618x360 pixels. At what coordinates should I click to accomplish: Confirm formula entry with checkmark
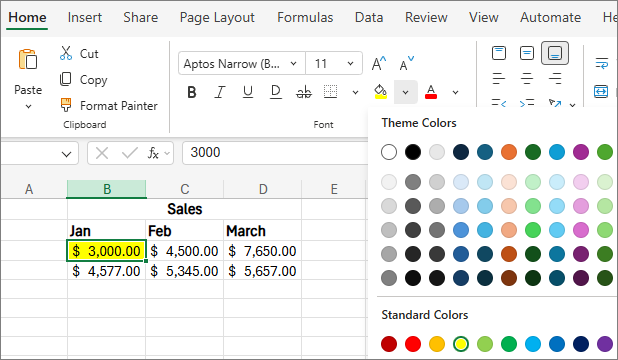point(130,153)
